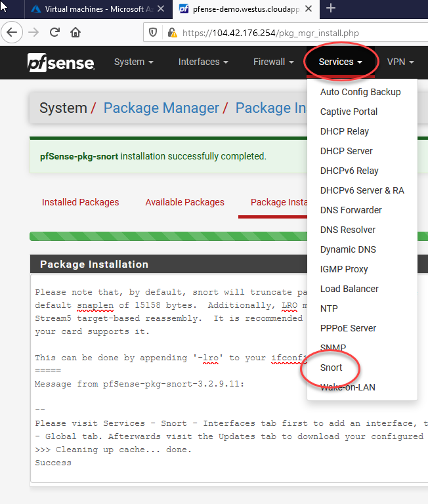428x504 pixels.
Task: Open a new browser tab
Action: click(331, 9)
